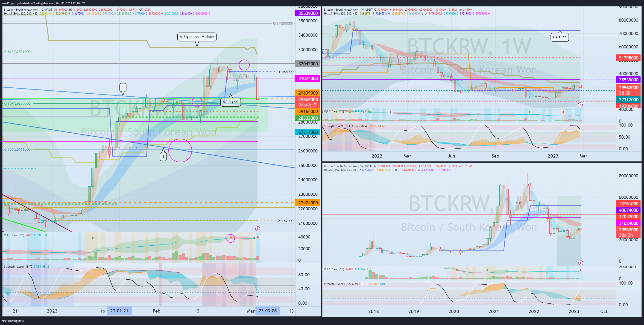Click the 35539000 purple price label on the daily chart
The image size is (644, 325).
pyautogui.click(x=308, y=13)
